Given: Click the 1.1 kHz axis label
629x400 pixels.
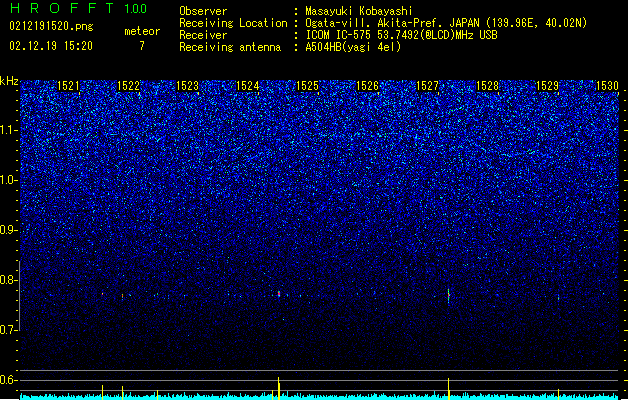Looking at the screenshot, I should (9, 130).
